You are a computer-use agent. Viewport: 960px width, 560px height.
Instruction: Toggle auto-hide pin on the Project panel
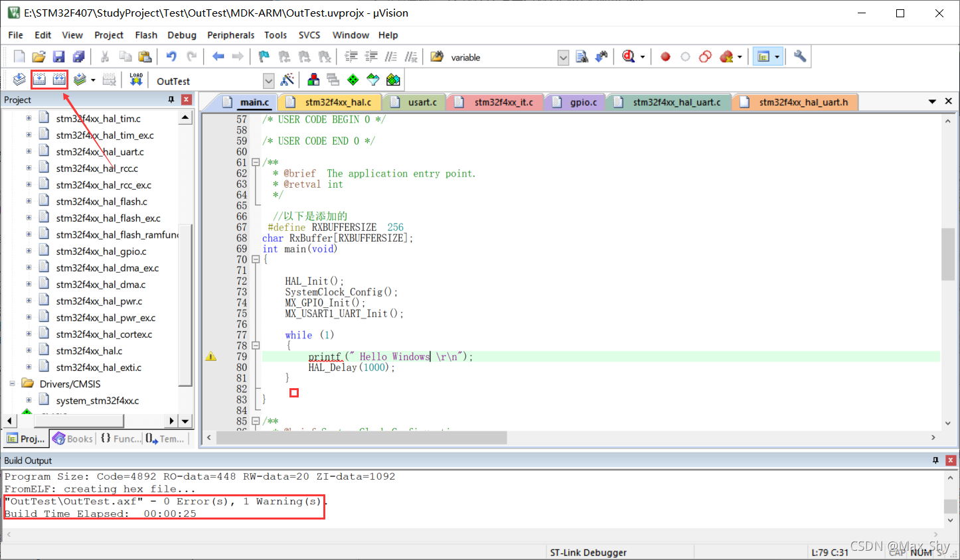click(x=171, y=100)
